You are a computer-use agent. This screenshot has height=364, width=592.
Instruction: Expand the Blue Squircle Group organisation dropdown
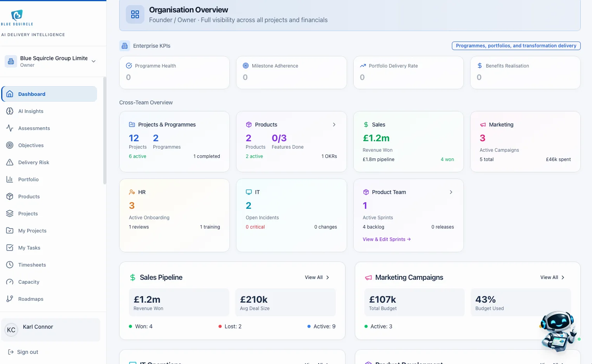tap(94, 61)
